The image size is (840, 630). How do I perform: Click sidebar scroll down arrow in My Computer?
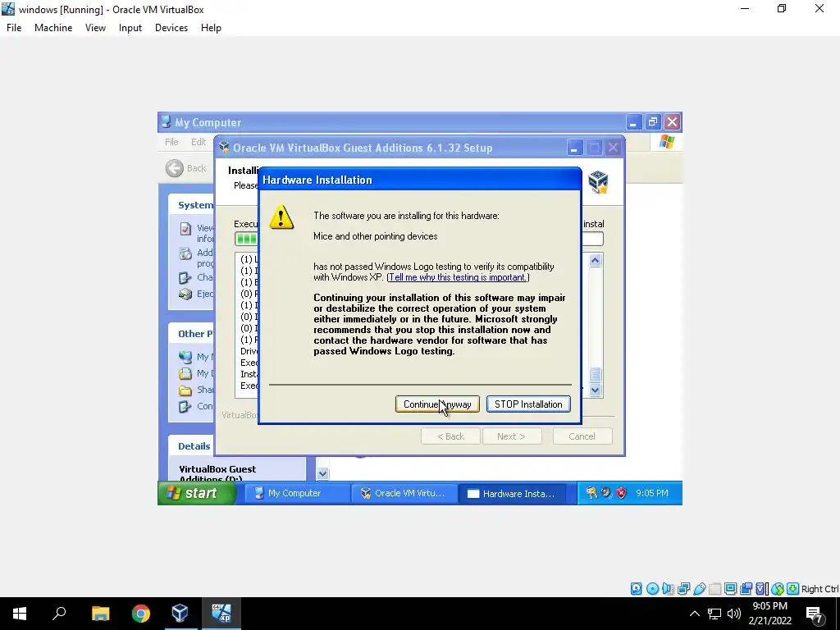322,473
